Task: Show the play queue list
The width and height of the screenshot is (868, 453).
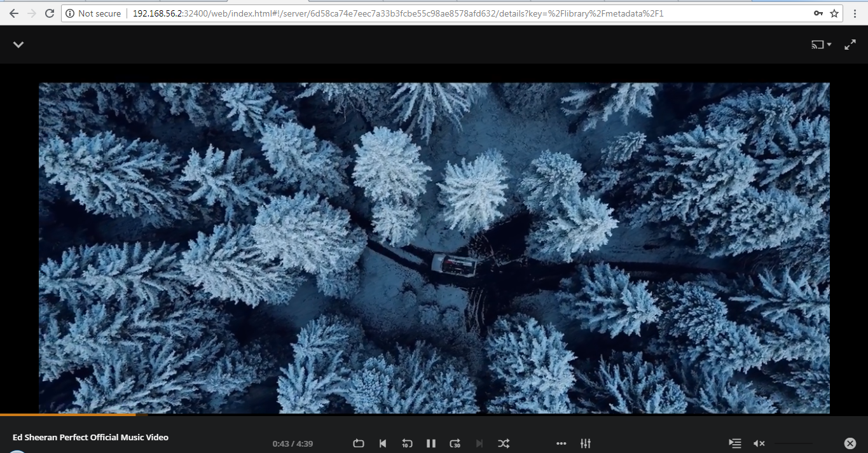Action: pos(735,443)
